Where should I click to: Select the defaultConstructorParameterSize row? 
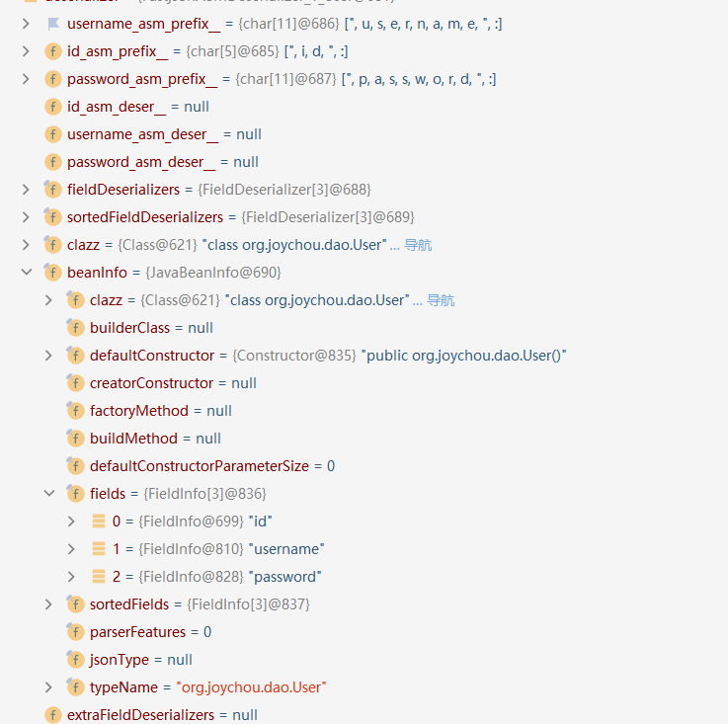click(211, 465)
